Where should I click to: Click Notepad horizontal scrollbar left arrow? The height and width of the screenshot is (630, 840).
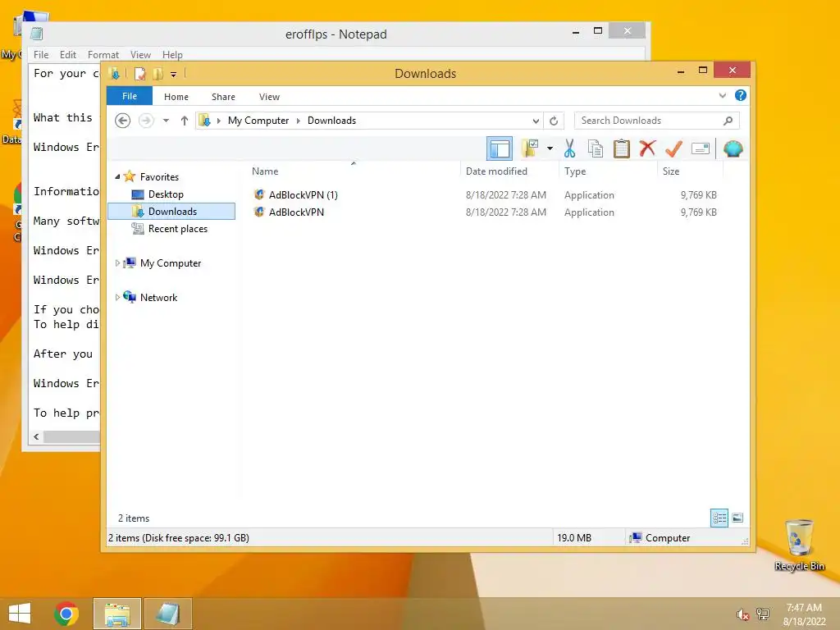point(36,436)
